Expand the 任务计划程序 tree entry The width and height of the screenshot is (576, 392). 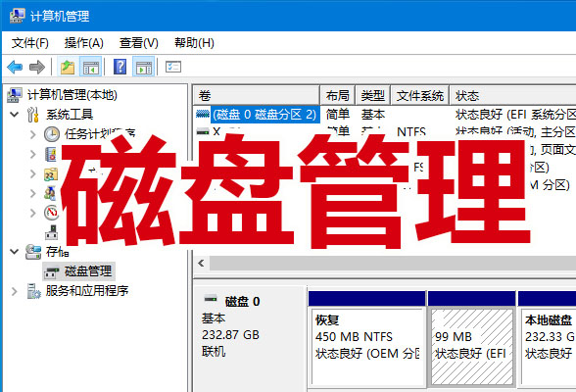[33, 134]
